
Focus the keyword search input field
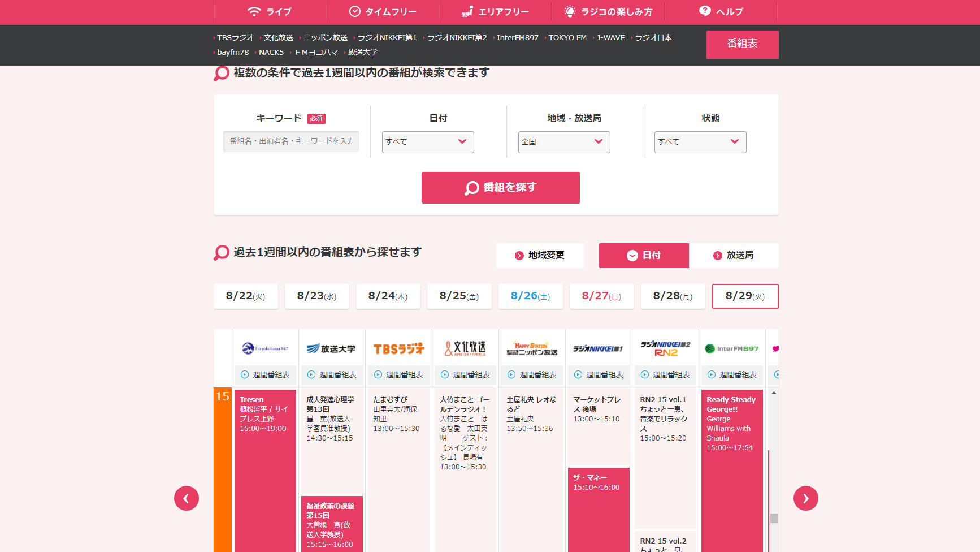point(290,141)
